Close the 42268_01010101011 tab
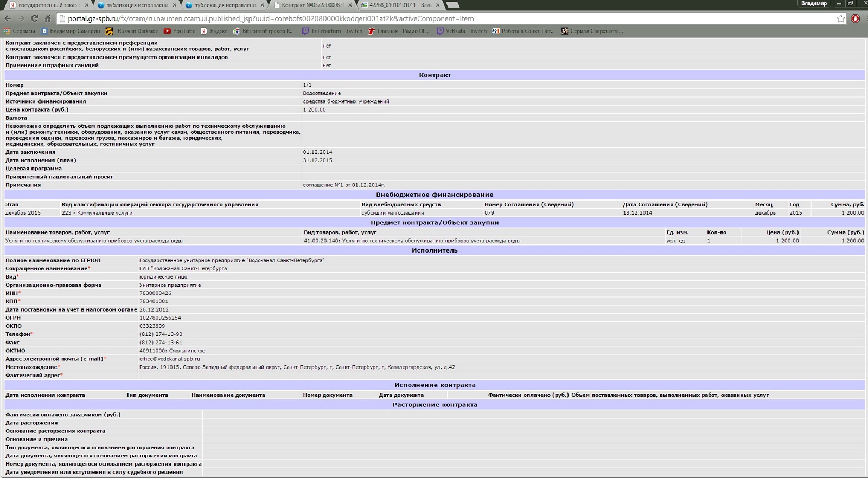868x478 pixels. pos(438,5)
